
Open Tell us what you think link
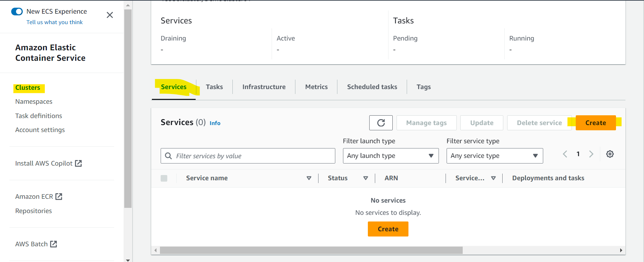click(55, 22)
